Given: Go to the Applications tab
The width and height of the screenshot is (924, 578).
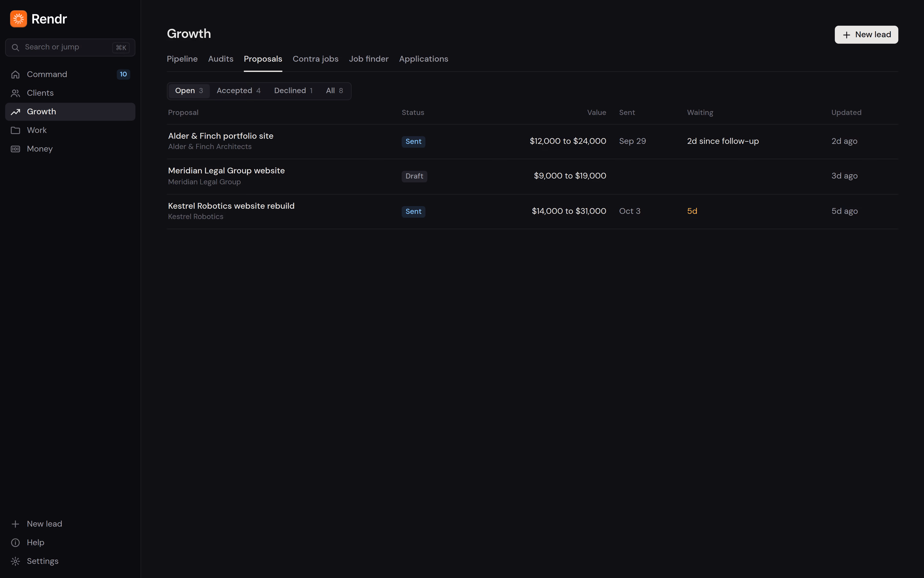Looking at the screenshot, I should pos(423,59).
